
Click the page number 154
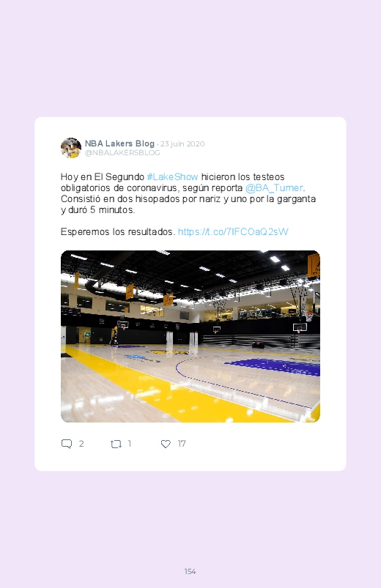190,571
